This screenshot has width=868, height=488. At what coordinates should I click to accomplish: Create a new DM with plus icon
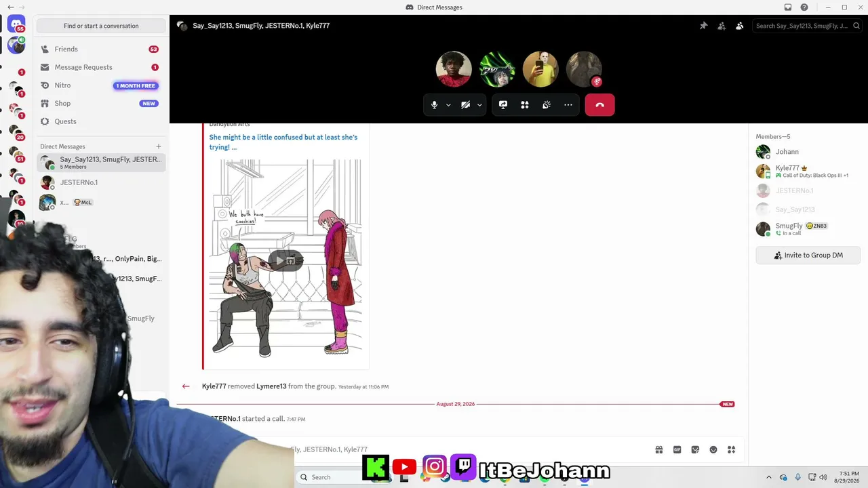159,146
